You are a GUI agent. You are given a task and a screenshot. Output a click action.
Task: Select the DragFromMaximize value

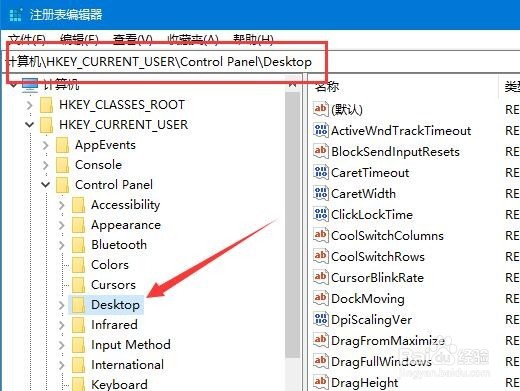[x=388, y=340]
